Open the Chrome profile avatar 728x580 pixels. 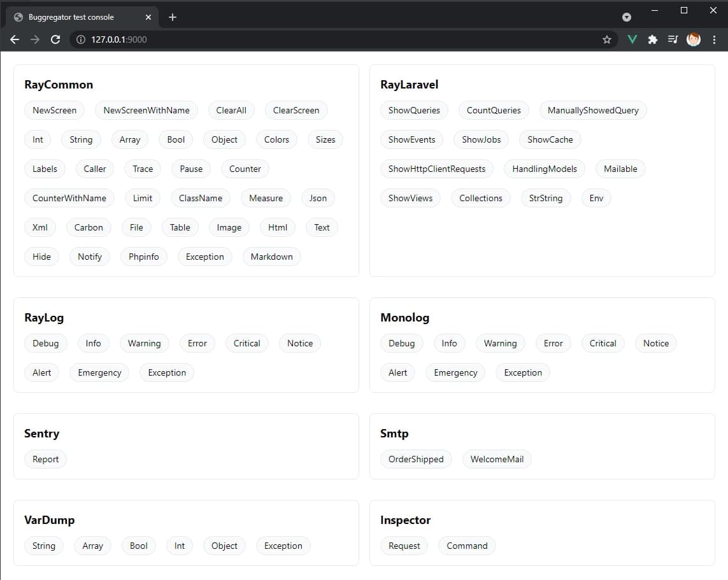693,39
